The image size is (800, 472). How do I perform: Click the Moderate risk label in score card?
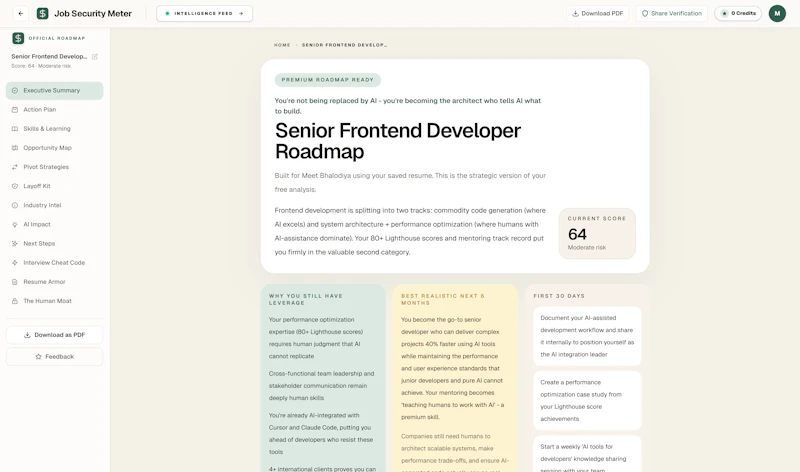[587, 247]
